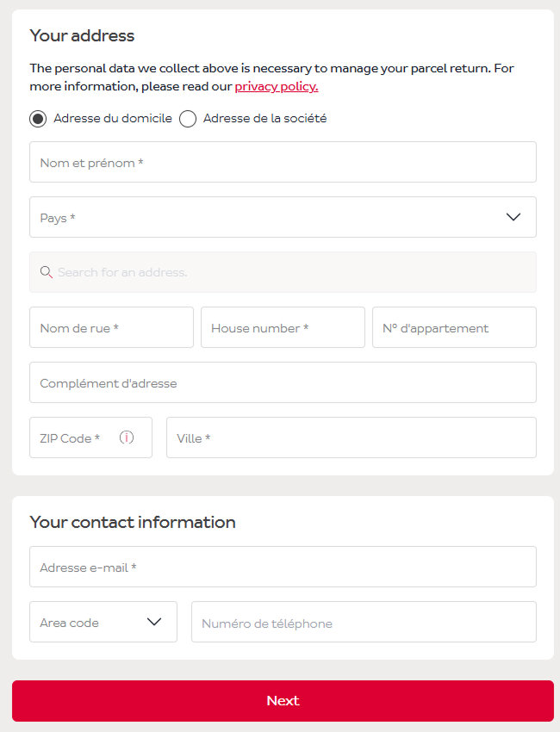Screen dimensions: 560x732
Task: Click the N° d'appartement field
Action: click(454, 327)
